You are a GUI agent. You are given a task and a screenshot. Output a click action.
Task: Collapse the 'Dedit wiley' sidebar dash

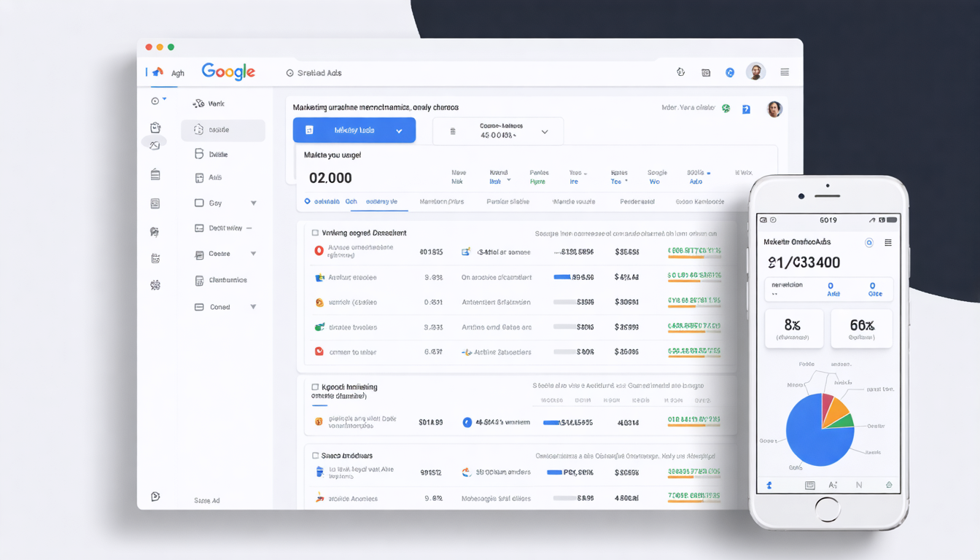[249, 228]
